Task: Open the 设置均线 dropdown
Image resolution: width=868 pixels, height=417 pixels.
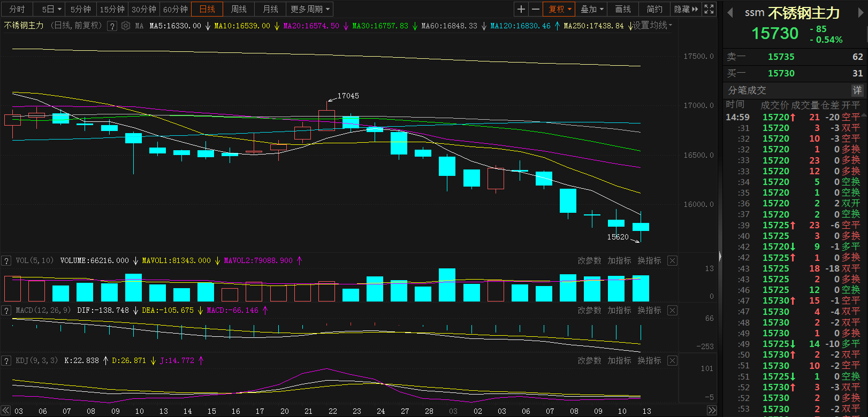Action: (x=652, y=26)
